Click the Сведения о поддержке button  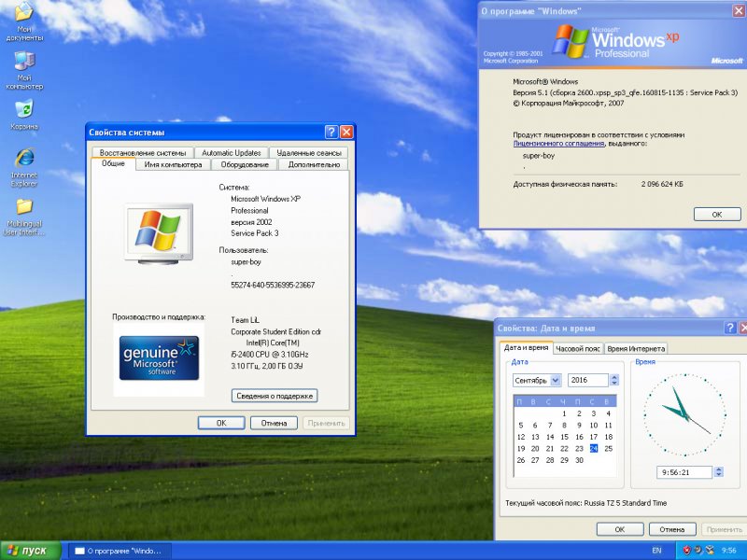[x=275, y=396]
